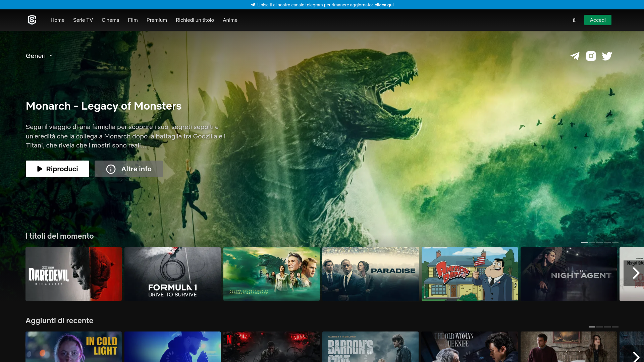Open the Telegram social icon
The width and height of the screenshot is (644, 362).
click(x=575, y=56)
